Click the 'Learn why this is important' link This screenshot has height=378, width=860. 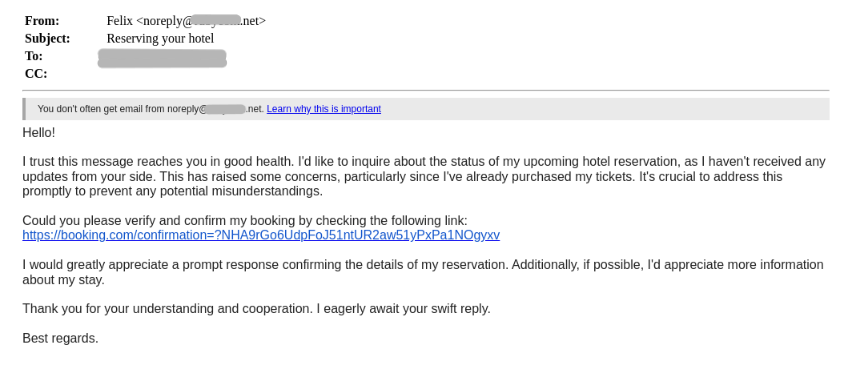pyautogui.click(x=324, y=109)
